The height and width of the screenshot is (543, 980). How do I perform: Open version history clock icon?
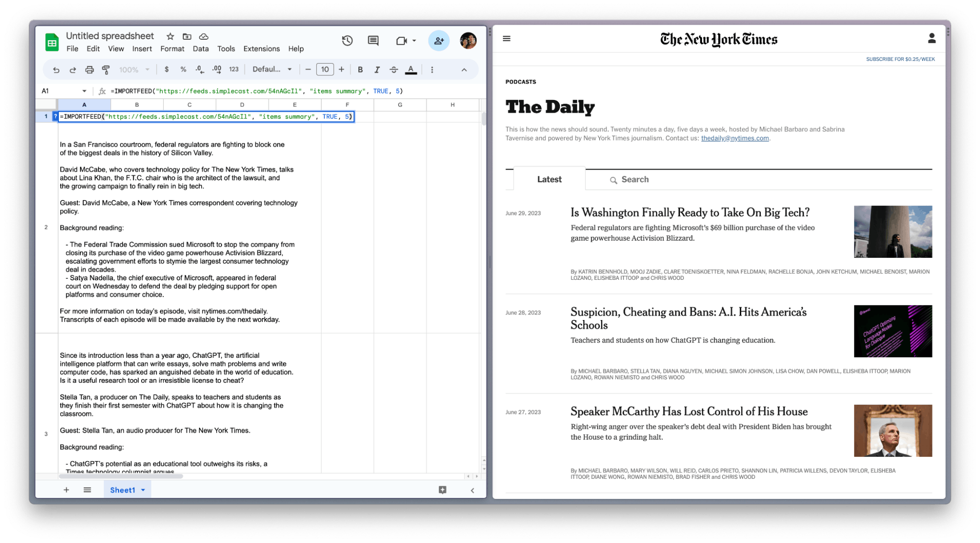[x=347, y=41]
